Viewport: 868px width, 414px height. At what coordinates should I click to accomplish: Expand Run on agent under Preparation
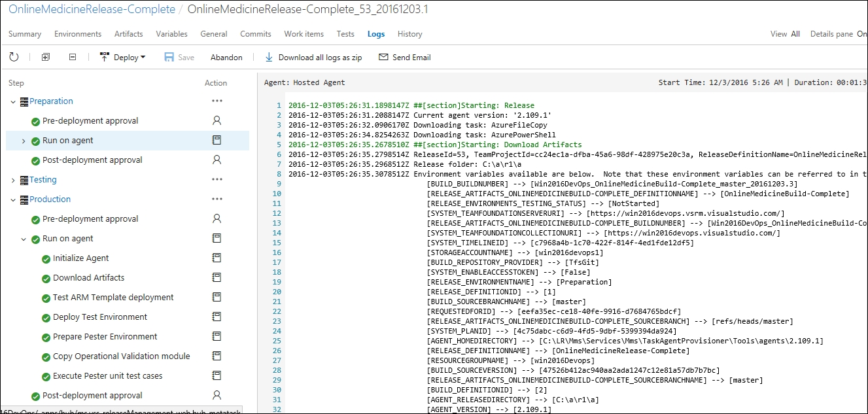tap(24, 141)
